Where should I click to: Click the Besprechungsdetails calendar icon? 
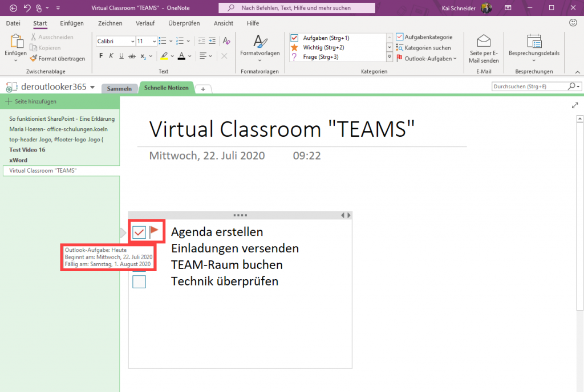click(x=534, y=41)
